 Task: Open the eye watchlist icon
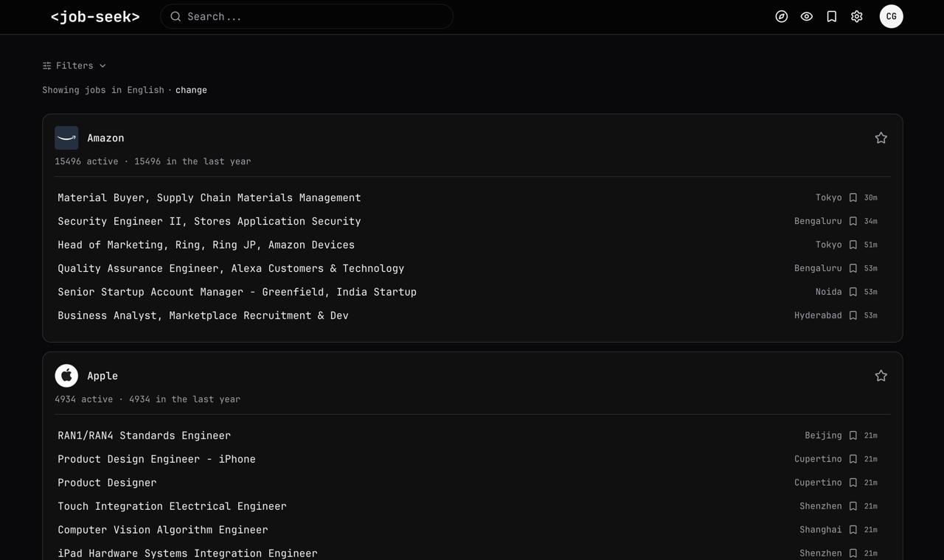click(807, 16)
